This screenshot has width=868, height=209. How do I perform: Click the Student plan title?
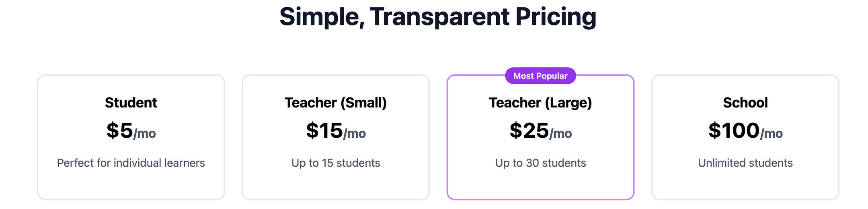[x=131, y=103]
